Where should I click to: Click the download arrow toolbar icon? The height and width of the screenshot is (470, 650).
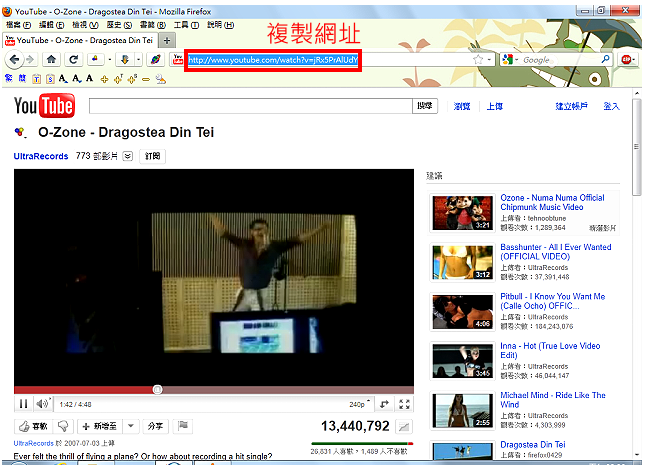pyautogui.click(x=125, y=60)
